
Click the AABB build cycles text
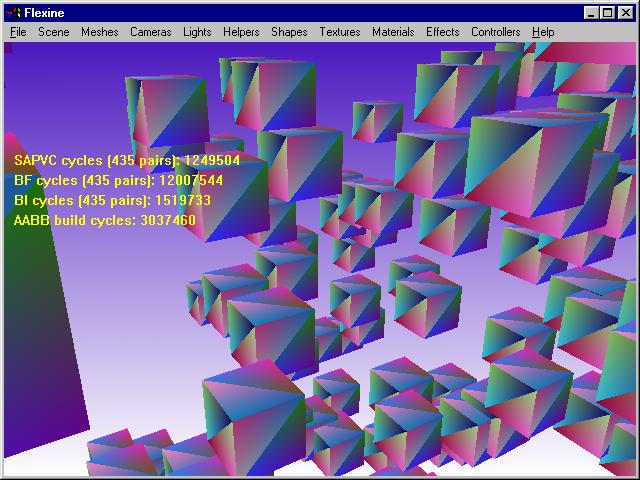coord(105,220)
